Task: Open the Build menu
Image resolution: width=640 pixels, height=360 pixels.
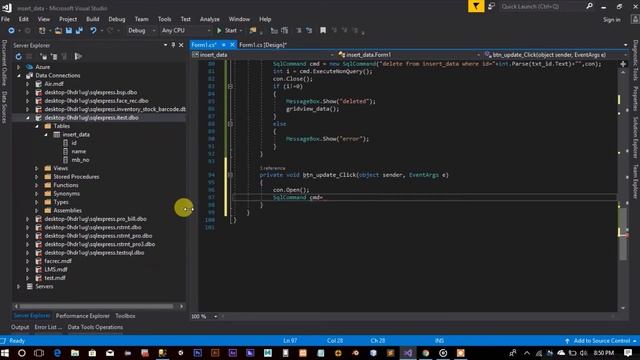Action: pos(93,19)
